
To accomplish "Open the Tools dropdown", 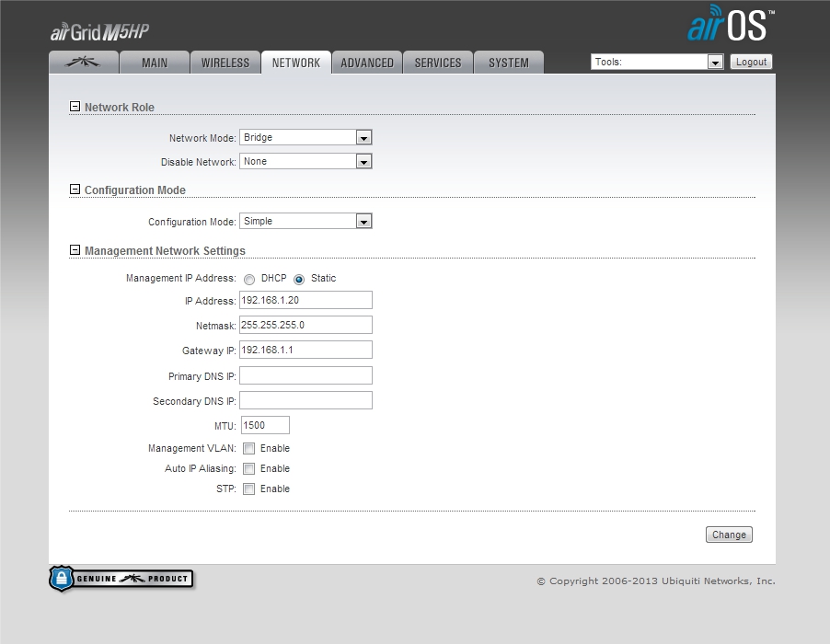I will point(657,62).
